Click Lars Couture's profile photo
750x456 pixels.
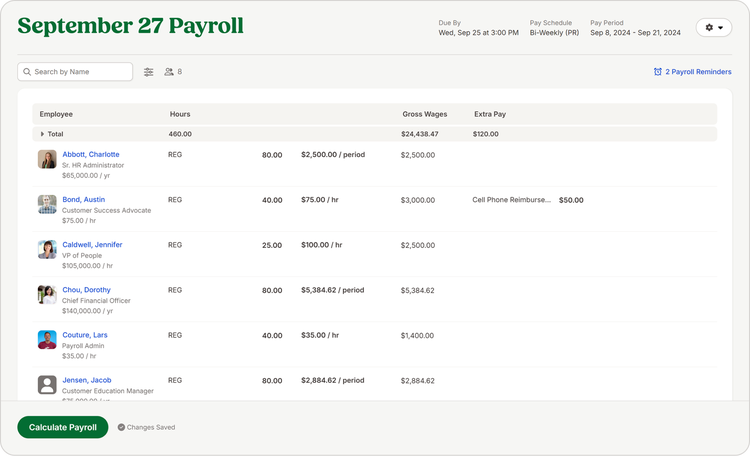coord(47,340)
